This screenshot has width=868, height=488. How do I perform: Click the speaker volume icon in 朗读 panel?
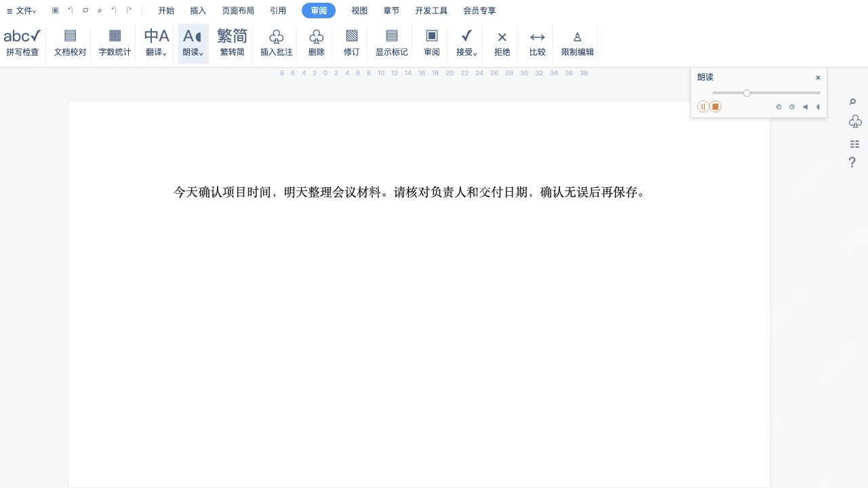(818, 107)
